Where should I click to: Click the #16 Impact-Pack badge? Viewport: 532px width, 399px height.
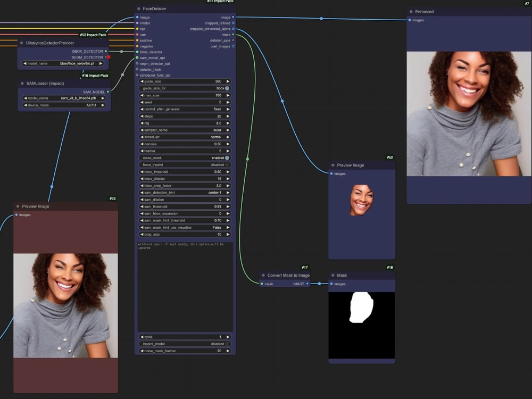(x=95, y=76)
